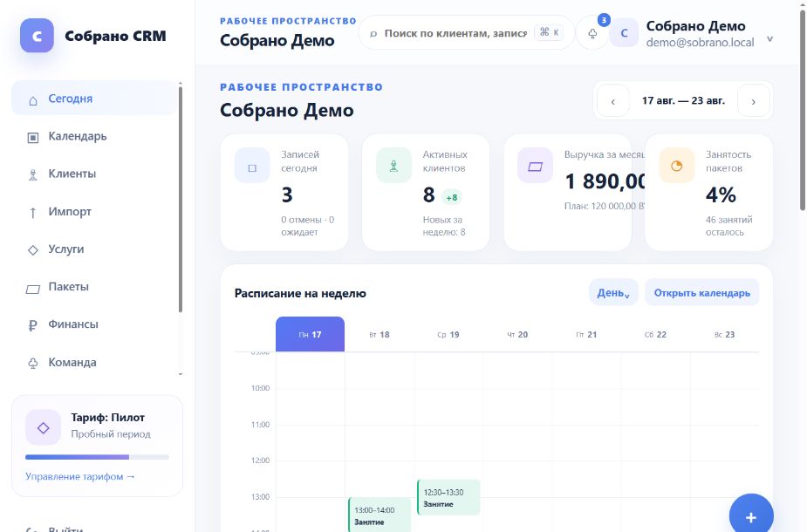This screenshot has width=807, height=532.
Task: Click the Пакеты sidebar icon
Action: pos(32,290)
